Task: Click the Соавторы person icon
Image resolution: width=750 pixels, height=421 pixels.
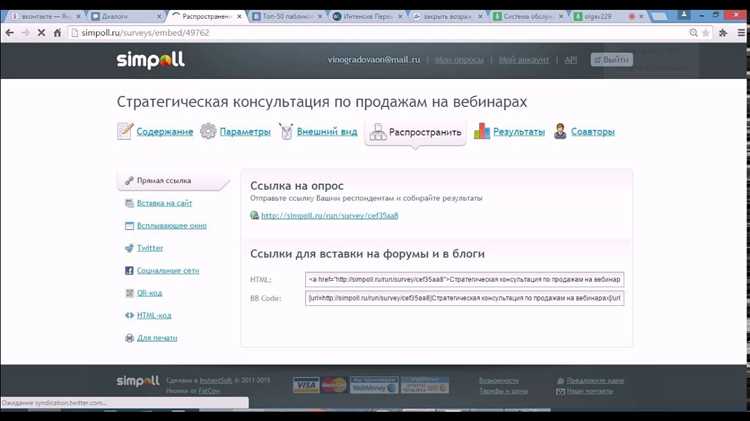Action: click(x=560, y=131)
